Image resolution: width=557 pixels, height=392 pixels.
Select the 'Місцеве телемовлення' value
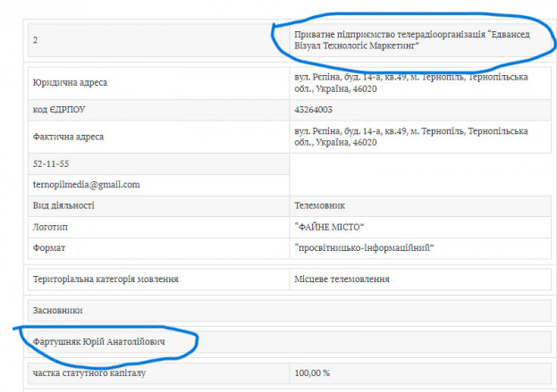tap(342, 279)
